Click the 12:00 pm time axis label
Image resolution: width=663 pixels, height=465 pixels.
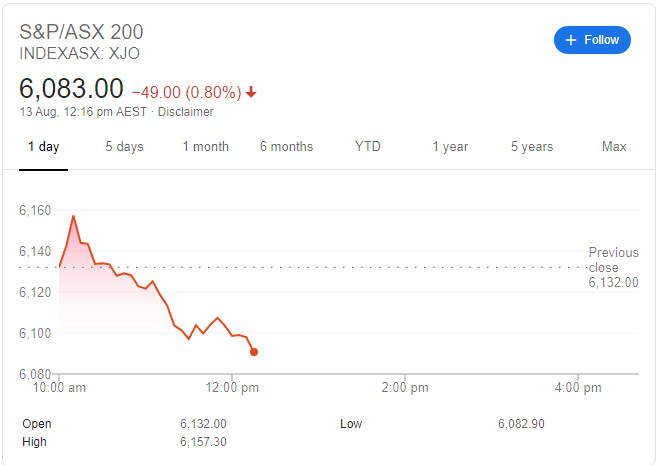232,387
